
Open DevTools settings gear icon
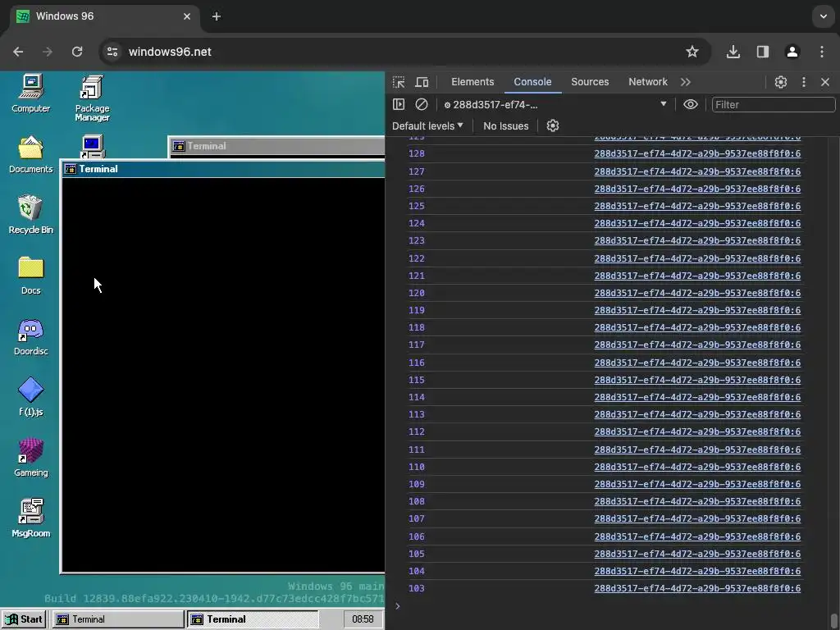[781, 82]
